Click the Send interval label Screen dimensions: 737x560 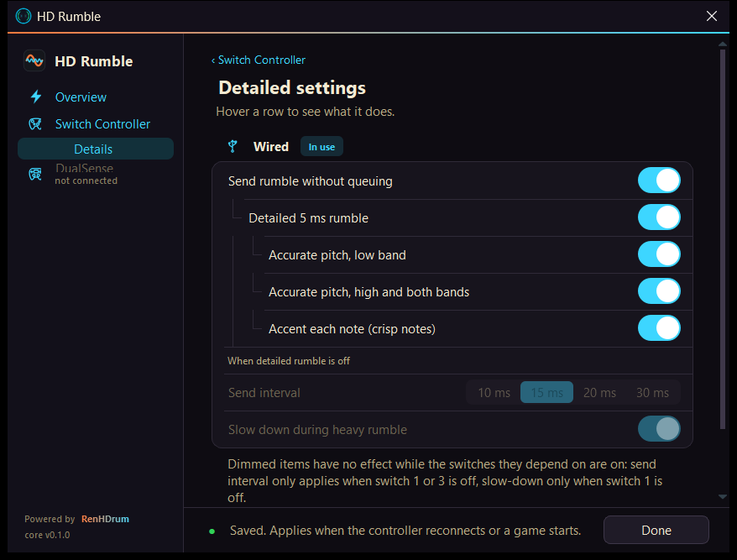pos(264,393)
